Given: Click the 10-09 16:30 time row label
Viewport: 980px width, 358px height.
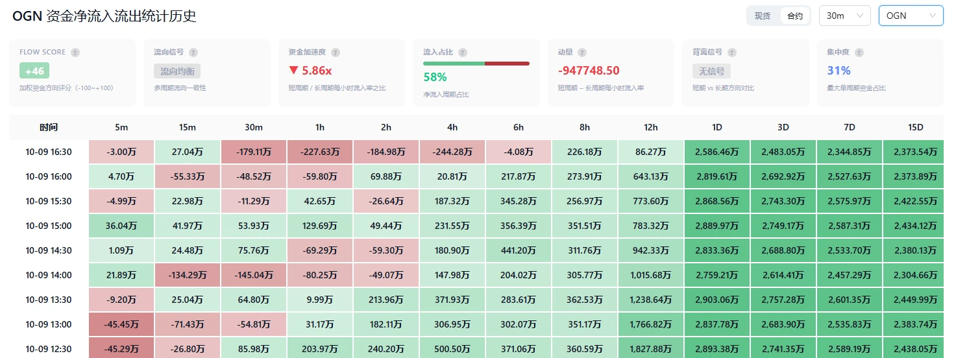Looking at the screenshot, I should (49, 152).
